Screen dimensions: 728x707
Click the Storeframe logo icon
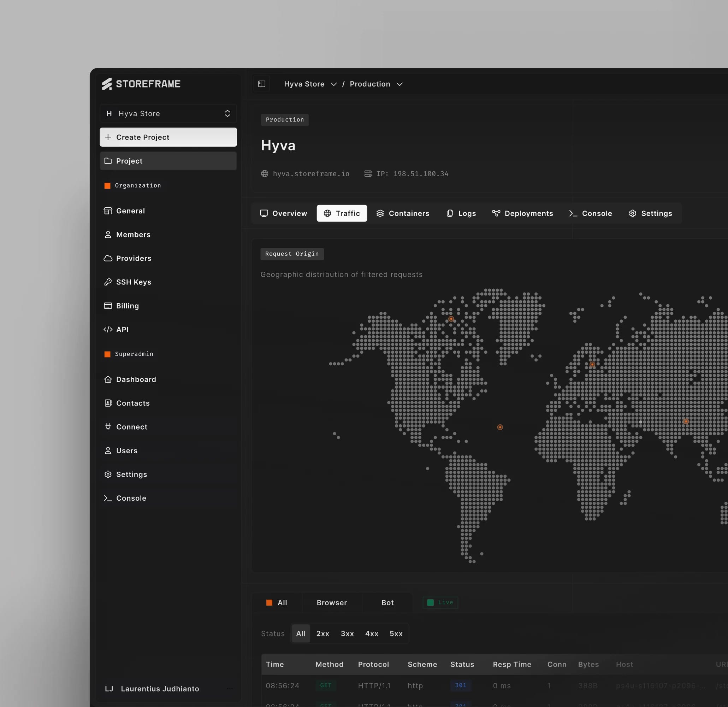(x=107, y=84)
